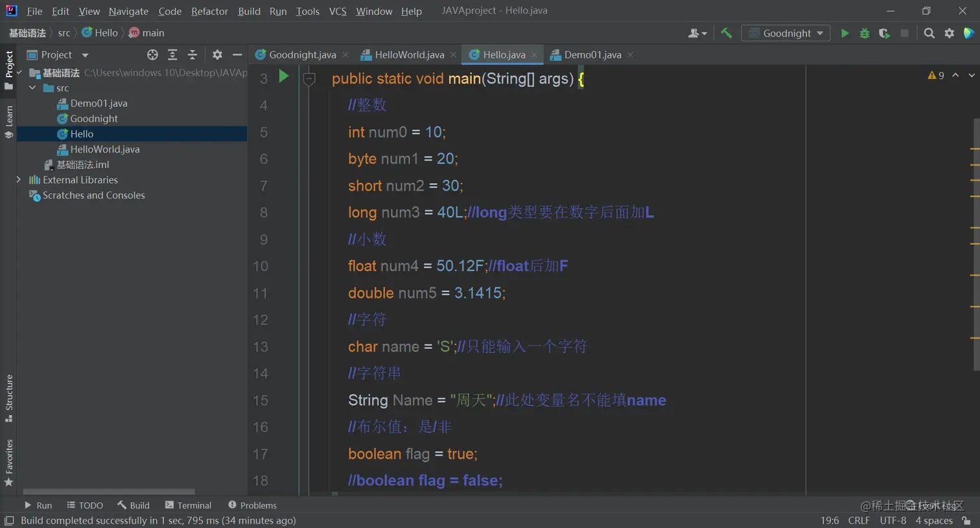980x528 pixels.
Task: Open Search Everywhere with the magnifier icon
Action: coord(929,32)
